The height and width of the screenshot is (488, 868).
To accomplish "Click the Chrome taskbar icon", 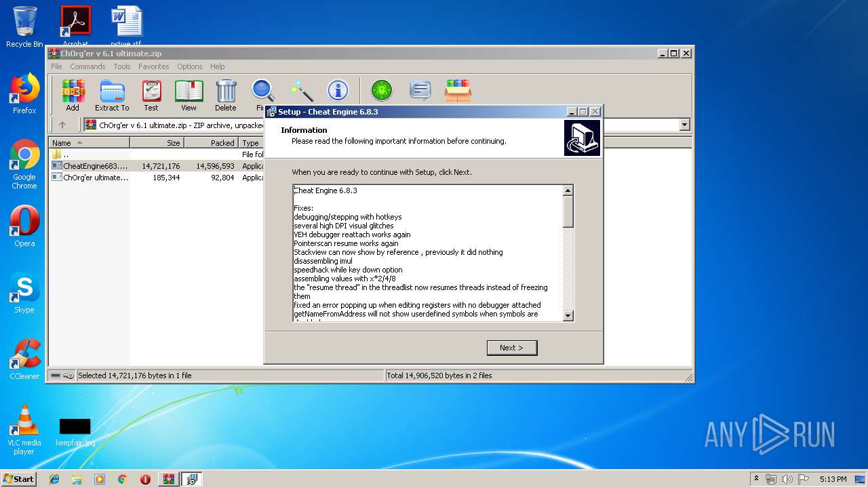I will pos(122,479).
